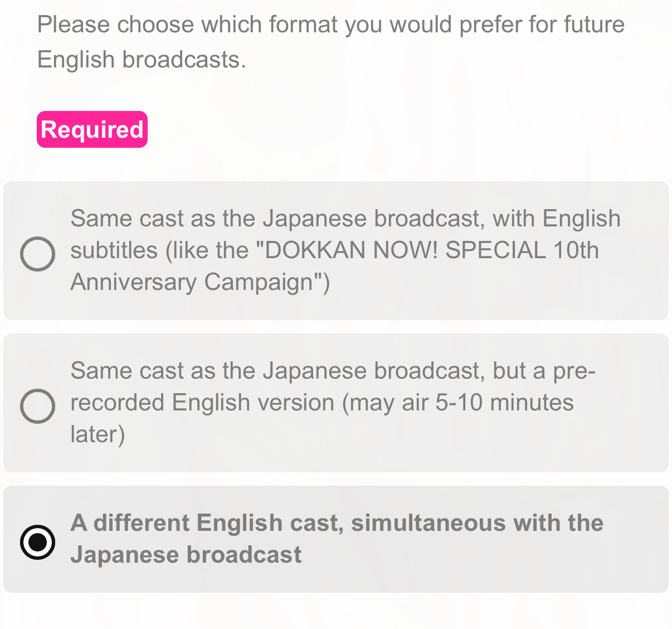Select the English subtitles radio button
The width and height of the screenshot is (672, 629).
coord(37,254)
